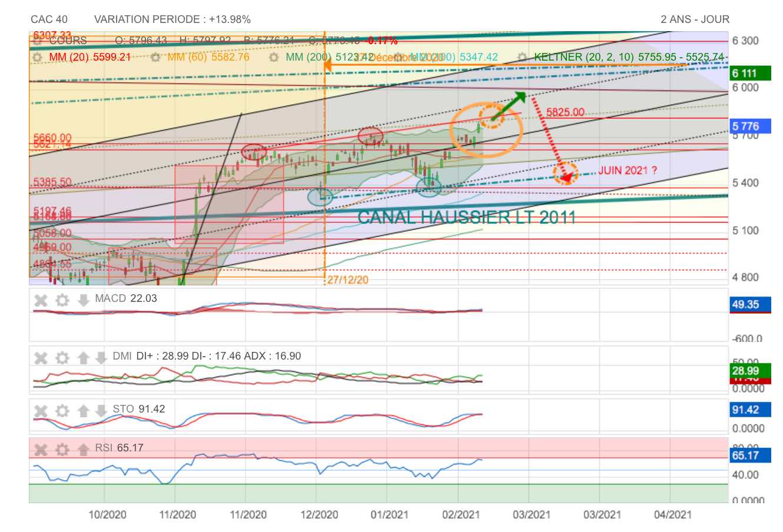This screenshot has height=532, width=783.
Task: Remove the DMI indicator panel
Action: pyautogui.click(x=41, y=358)
